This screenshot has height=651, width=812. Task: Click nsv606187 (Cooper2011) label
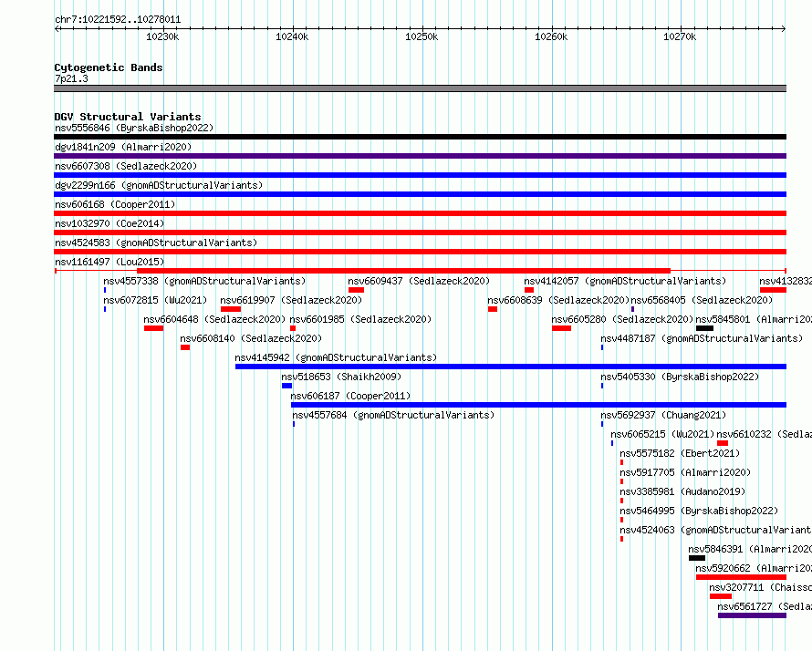click(x=350, y=396)
